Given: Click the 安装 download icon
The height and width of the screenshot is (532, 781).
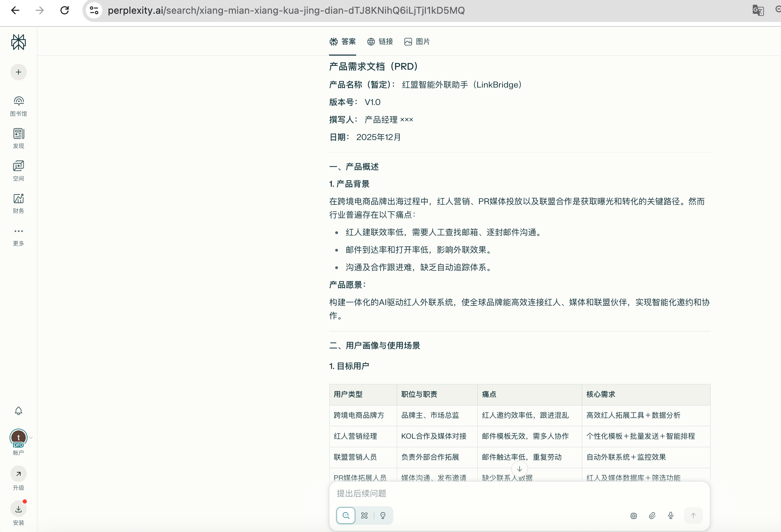Looking at the screenshot, I should 19,509.
